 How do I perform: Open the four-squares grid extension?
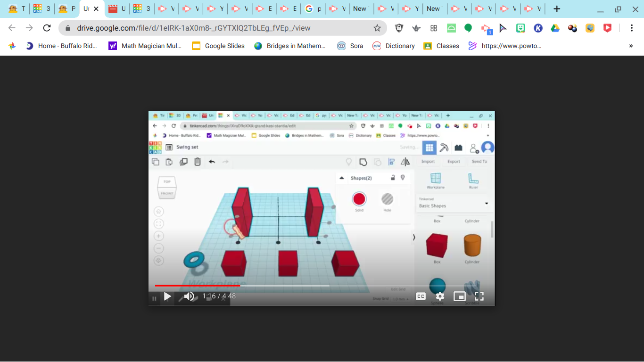point(434,28)
